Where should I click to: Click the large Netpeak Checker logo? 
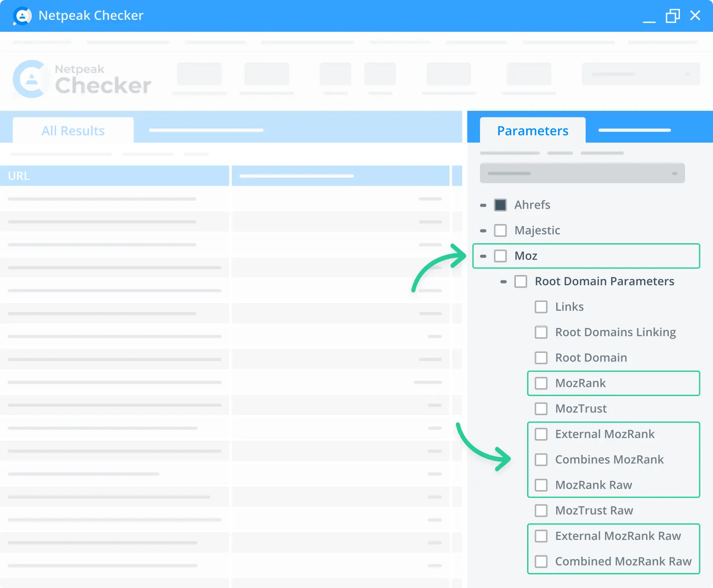click(x=82, y=79)
